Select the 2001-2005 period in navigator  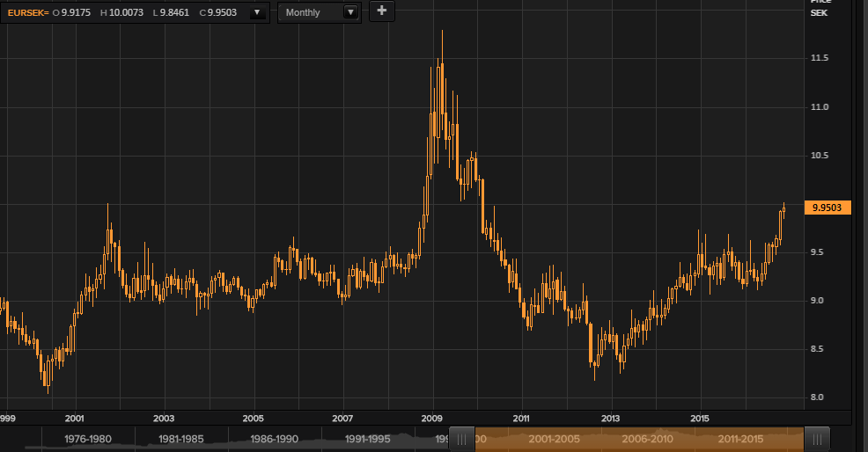pyautogui.click(x=554, y=440)
